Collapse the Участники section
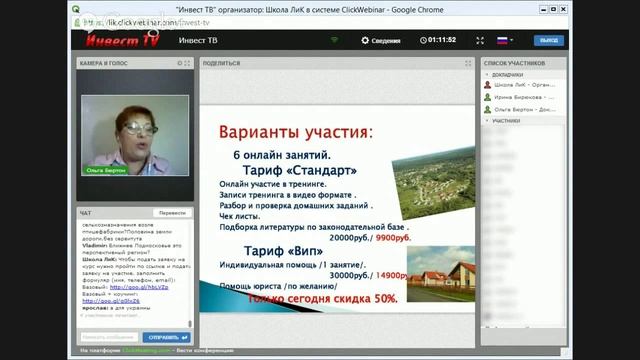The height and width of the screenshot is (360, 640). click(487, 121)
